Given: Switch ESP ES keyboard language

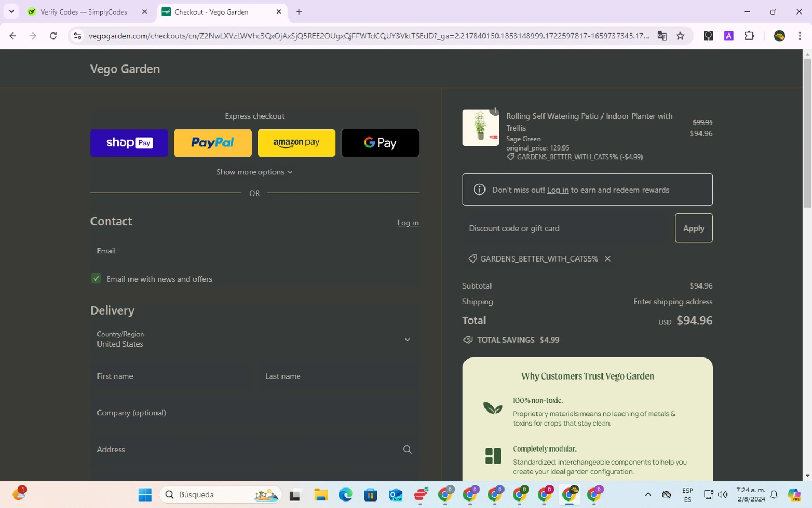Looking at the screenshot, I should click(x=687, y=494).
